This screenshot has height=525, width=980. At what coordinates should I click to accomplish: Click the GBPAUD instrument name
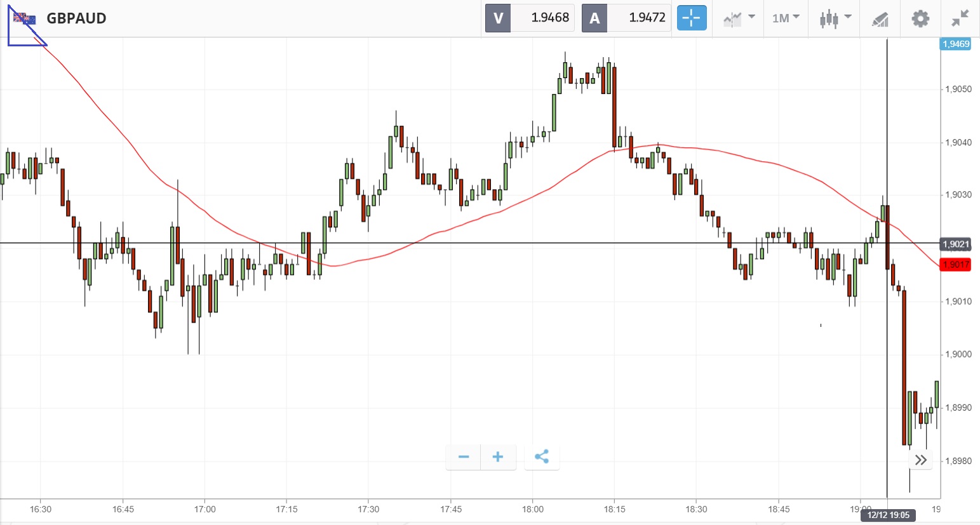pos(76,18)
